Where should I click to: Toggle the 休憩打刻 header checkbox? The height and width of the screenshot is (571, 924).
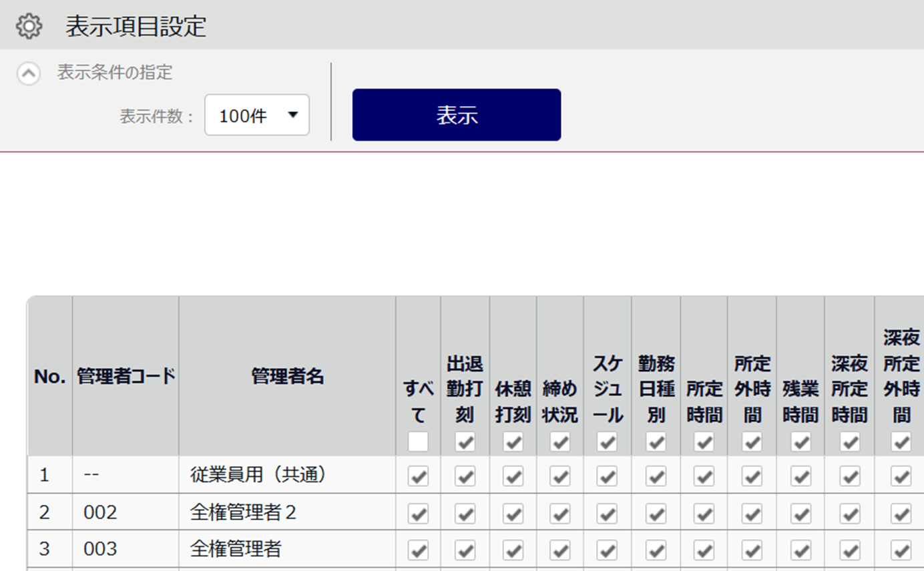pos(513,441)
